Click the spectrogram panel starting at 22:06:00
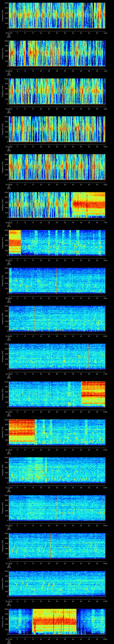Screen dimensions: 114x644 (57, 205)
